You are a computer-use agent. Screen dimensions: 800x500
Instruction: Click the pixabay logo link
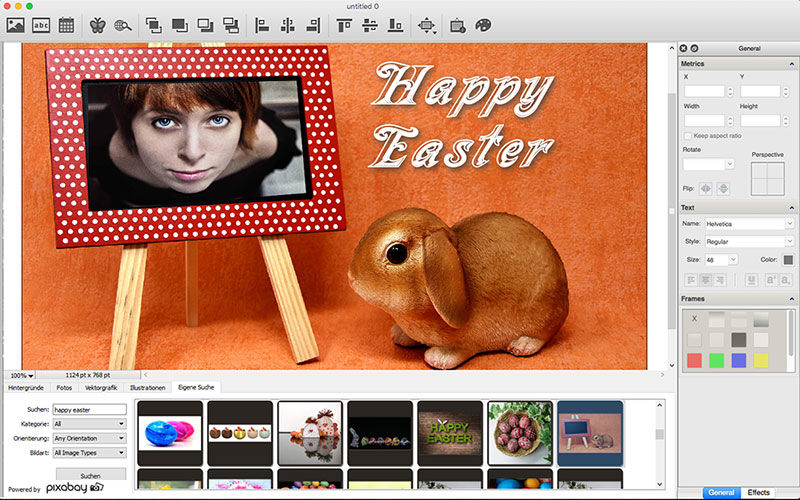75,488
